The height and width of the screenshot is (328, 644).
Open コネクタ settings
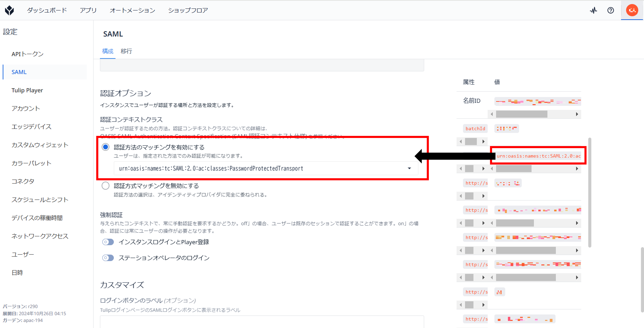(x=23, y=181)
